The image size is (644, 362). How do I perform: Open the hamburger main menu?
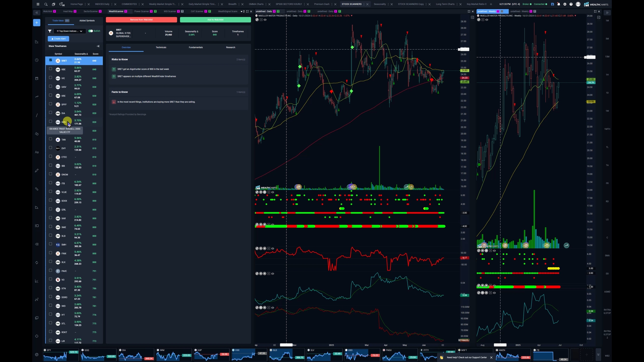pyautogui.click(x=38, y=4)
